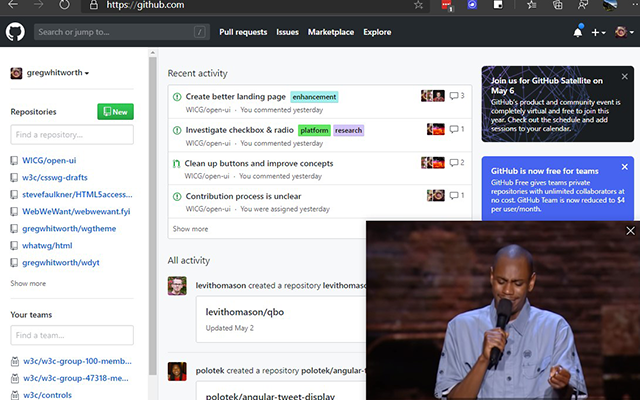
Task: Open the stevefaulkner/HTML5access repository
Action: point(77,195)
